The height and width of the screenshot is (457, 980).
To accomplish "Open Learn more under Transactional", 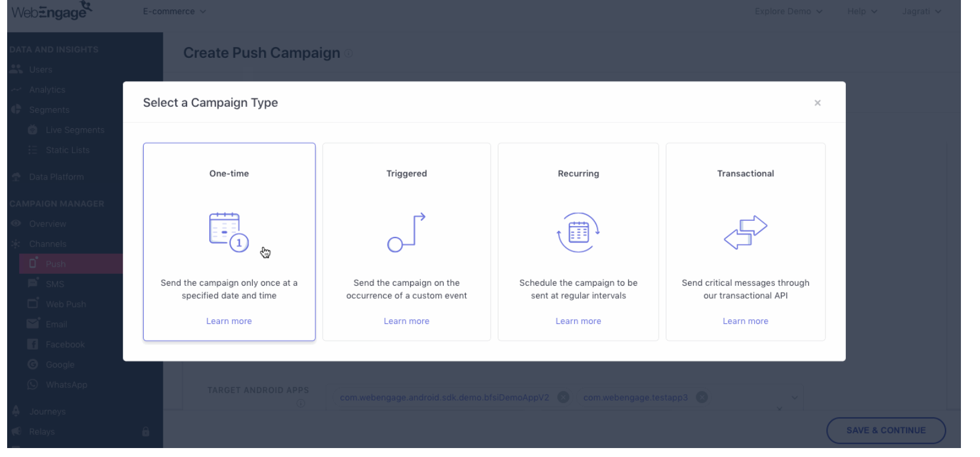I will click(745, 321).
